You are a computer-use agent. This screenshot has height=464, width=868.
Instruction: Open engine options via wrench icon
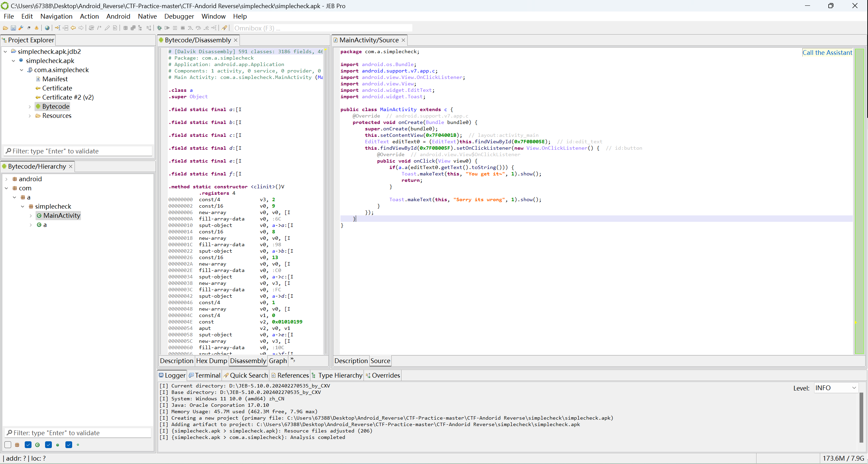[x=21, y=28]
